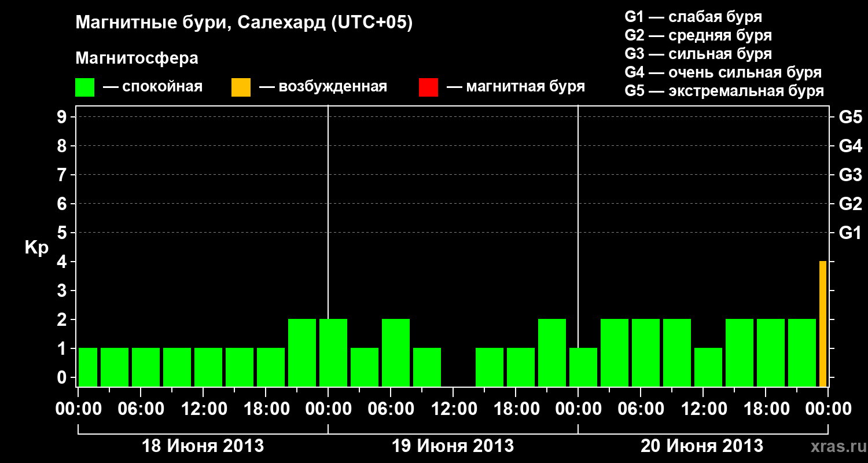
Task: Click 'G5 — экстремальная буря' scale description
Action: 724,91
